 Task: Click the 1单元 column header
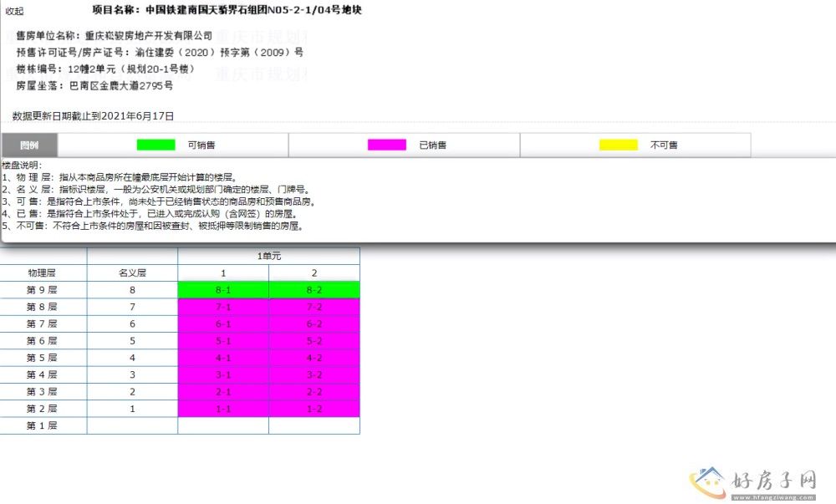268,257
